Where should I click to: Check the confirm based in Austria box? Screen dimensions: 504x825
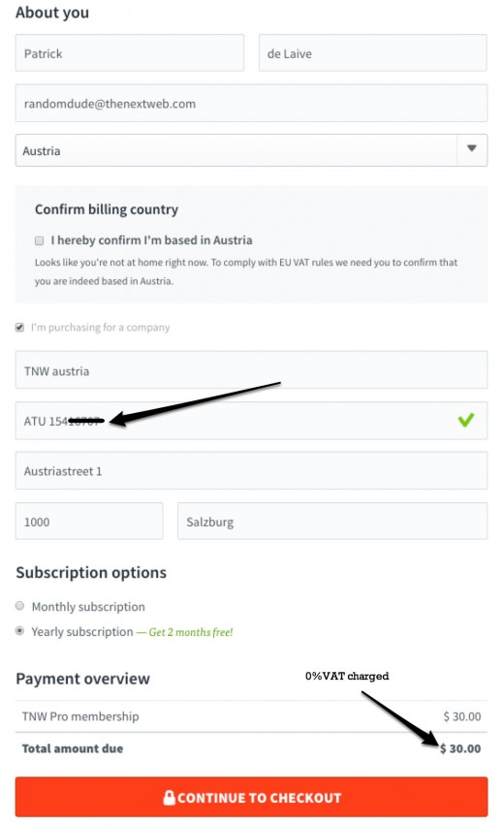click(39, 240)
